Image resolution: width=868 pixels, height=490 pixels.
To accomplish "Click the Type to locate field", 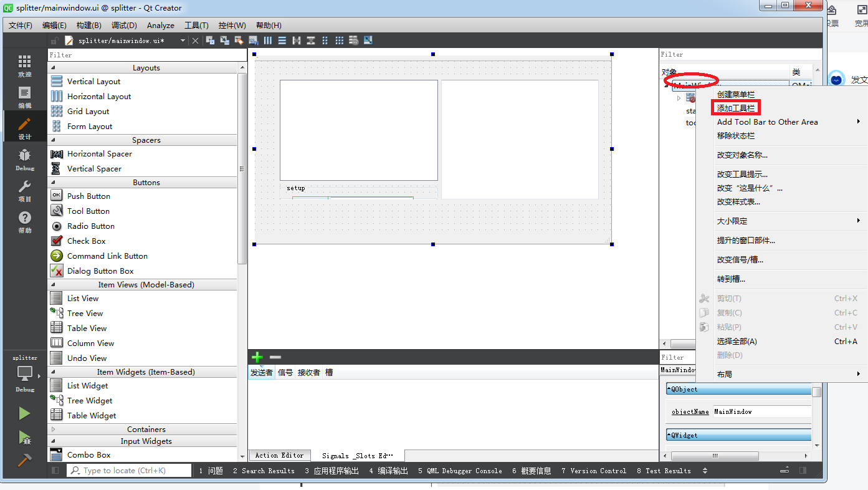I will point(129,471).
